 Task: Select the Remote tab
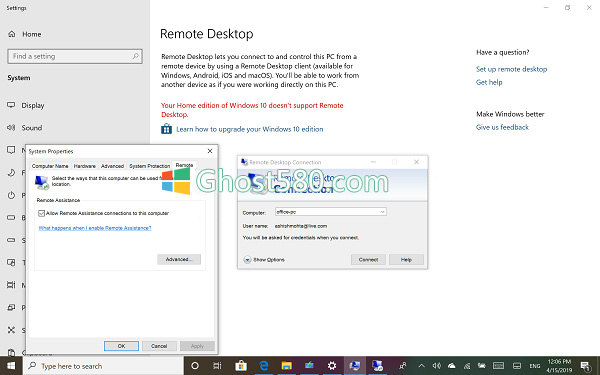pos(184,165)
